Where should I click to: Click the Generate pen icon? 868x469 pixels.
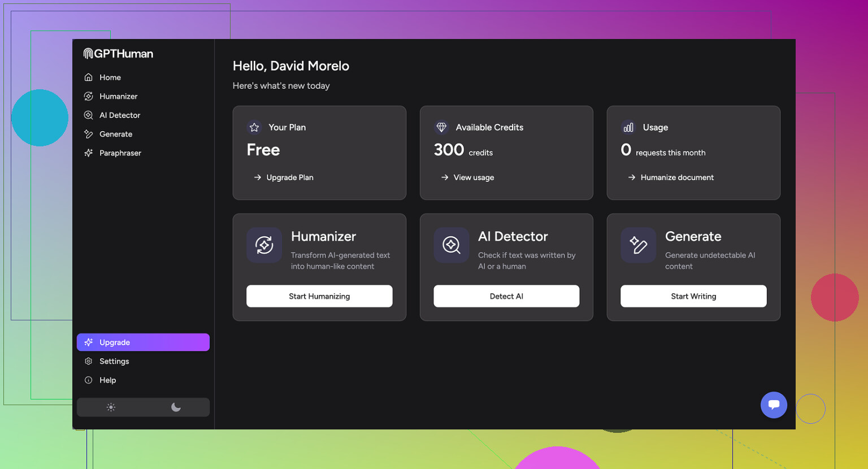[x=638, y=245]
